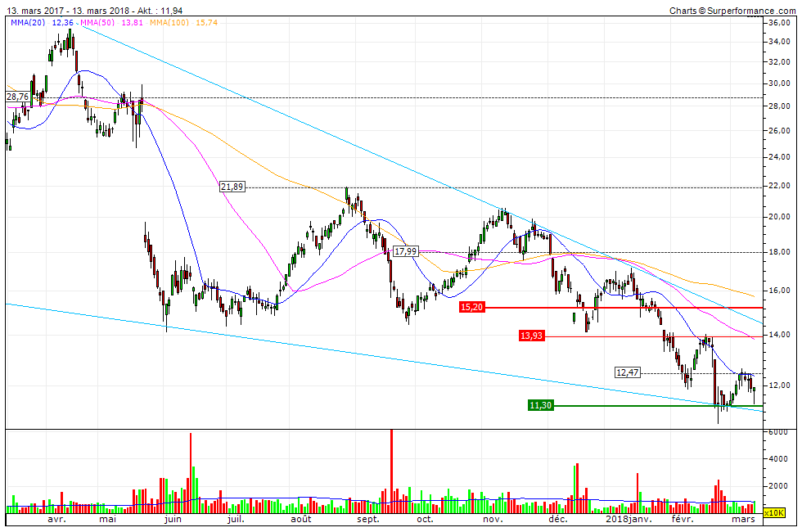Screen dimensions: 802x532
Task: Click the date range header text
Action: click(x=95, y=11)
